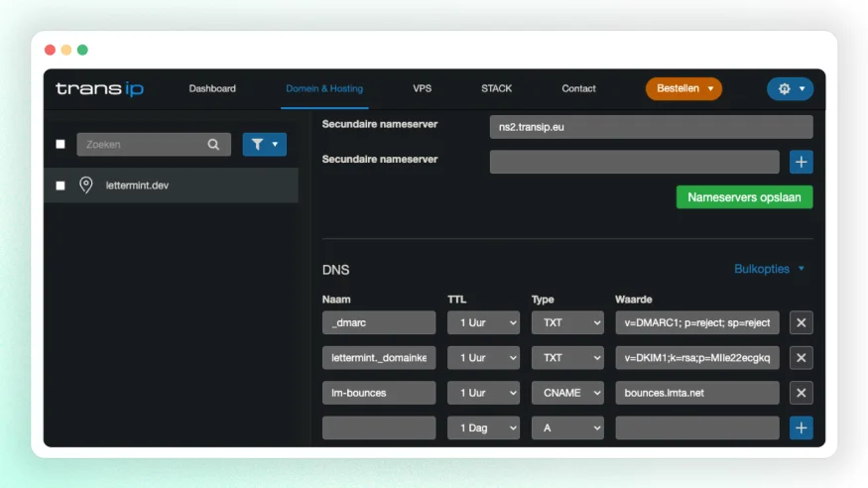This screenshot has width=868, height=488.
Task: Edit the lettermint._domainke name field
Action: tap(379, 358)
